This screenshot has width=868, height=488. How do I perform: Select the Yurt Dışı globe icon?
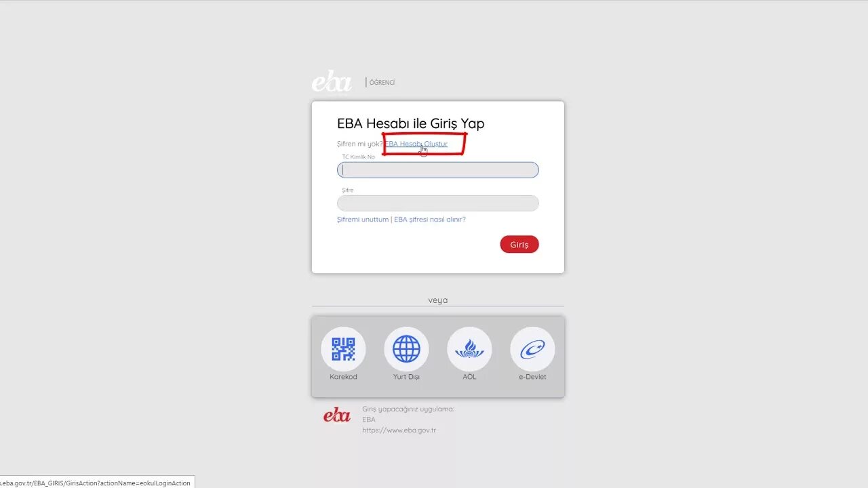[x=406, y=349]
